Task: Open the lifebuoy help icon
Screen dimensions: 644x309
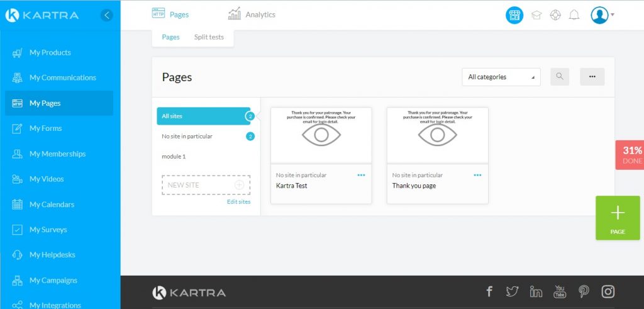Action: coord(555,15)
